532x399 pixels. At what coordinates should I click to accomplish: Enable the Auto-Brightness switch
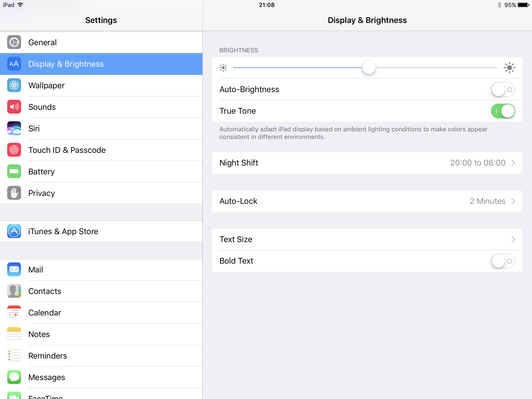tap(502, 89)
